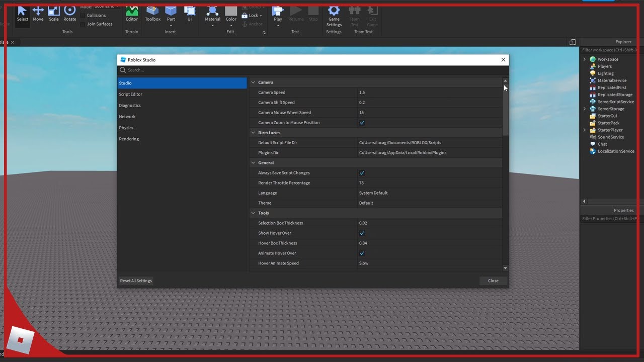This screenshot has height=362, width=644.
Task: Click the Chat bubble icon in Explorer
Action: coord(593,144)
